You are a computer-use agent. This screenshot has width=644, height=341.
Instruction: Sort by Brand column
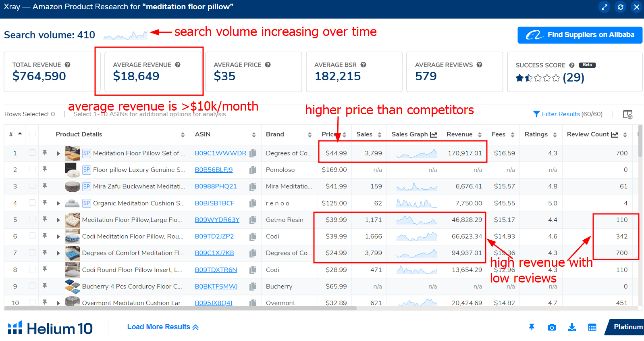310,135
